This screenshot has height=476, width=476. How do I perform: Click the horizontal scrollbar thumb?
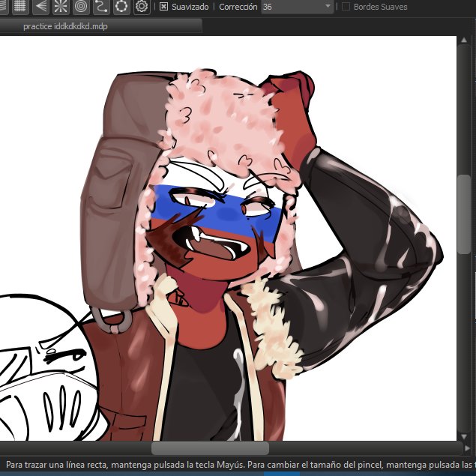coord(210,448)
